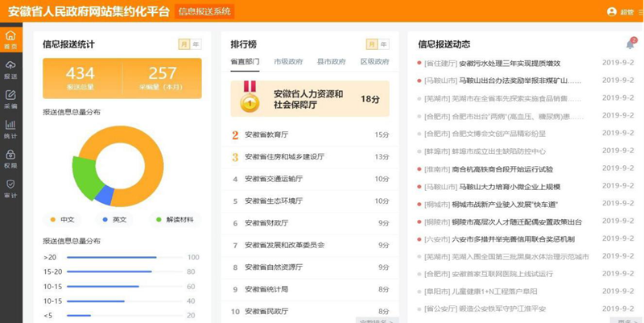The image size is (644, 323).
Task: Open the 安徽省交通运输厅 ranking row
Action: point(310,179)
